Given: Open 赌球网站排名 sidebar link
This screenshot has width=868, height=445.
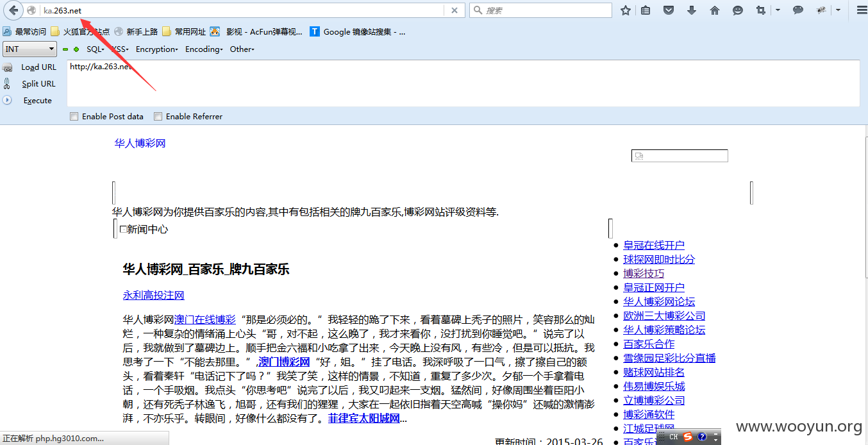Looking at the screenshot, I should 654,373.
